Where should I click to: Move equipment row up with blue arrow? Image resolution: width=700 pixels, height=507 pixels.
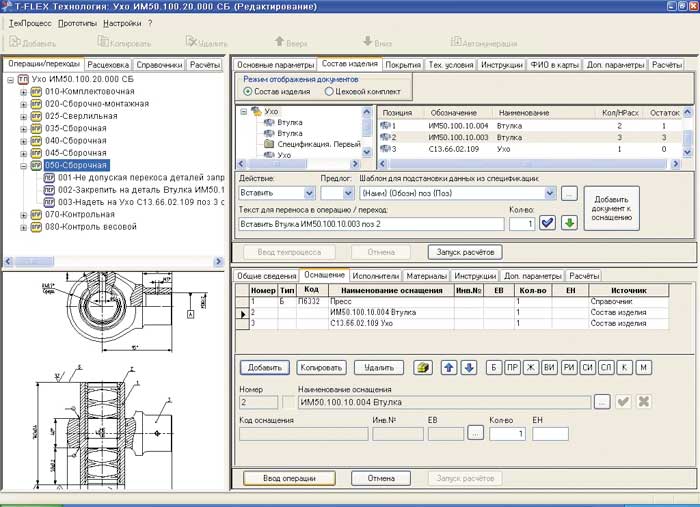tap(448, 367)
